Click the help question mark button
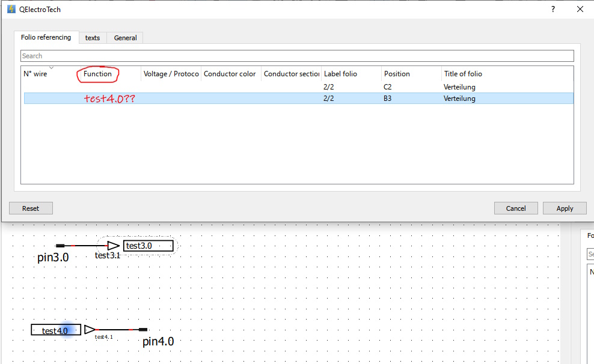The width and height of the screenshot is (594, 364). [x=553, y=10]
